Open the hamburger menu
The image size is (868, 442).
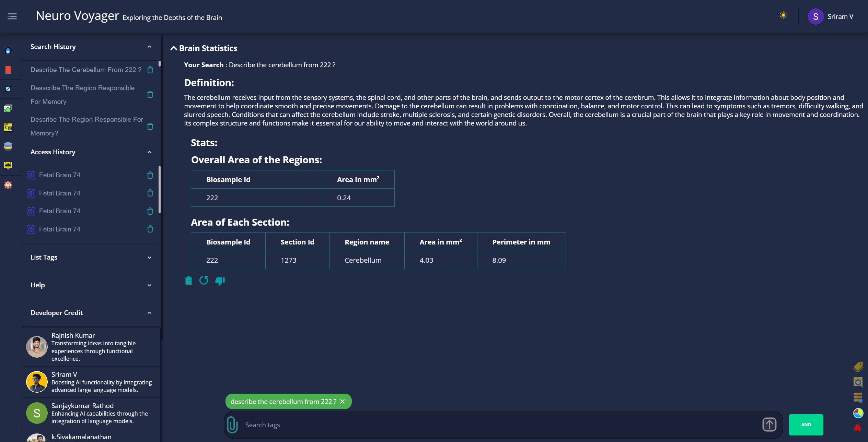click(x=12, y=16)
